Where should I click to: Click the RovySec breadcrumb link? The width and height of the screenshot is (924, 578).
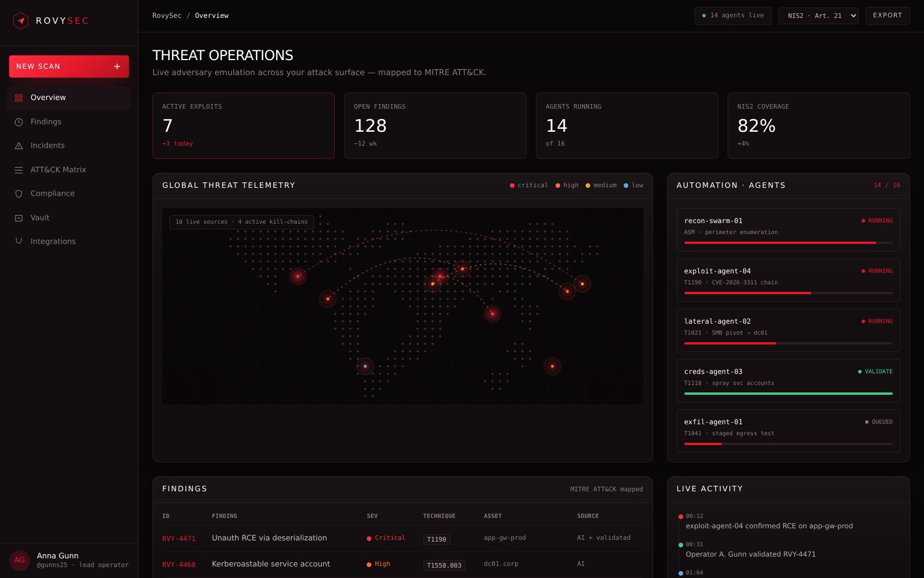pos(167,16)
